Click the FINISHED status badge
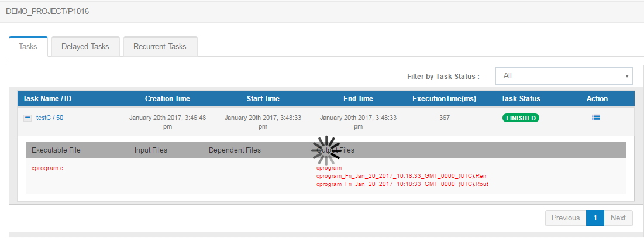The height and width of the screenshot is (238, 644). pyautogui.click(x=521, y=118)
